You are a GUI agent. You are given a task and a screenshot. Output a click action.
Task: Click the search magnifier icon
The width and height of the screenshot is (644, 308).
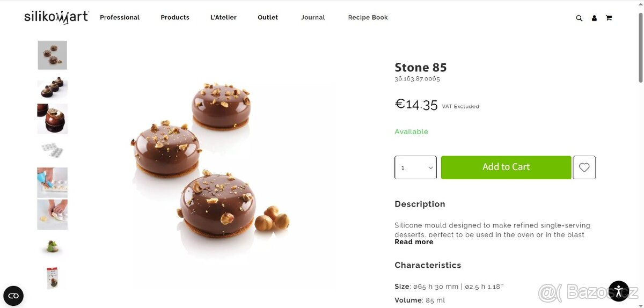point(579,18)
